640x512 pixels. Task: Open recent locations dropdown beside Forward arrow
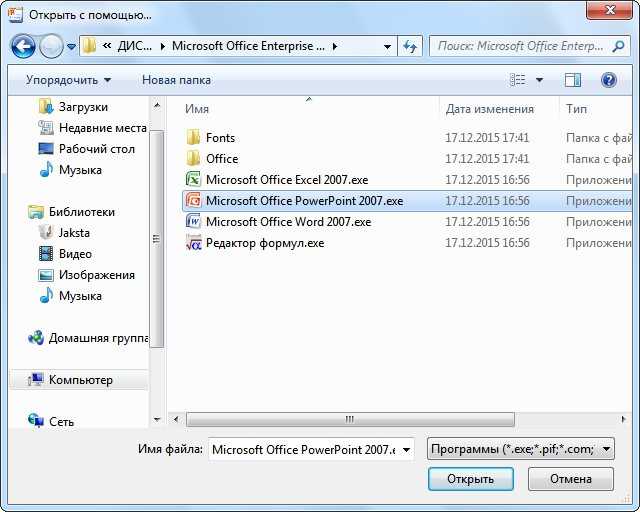[x=71, y=47]
